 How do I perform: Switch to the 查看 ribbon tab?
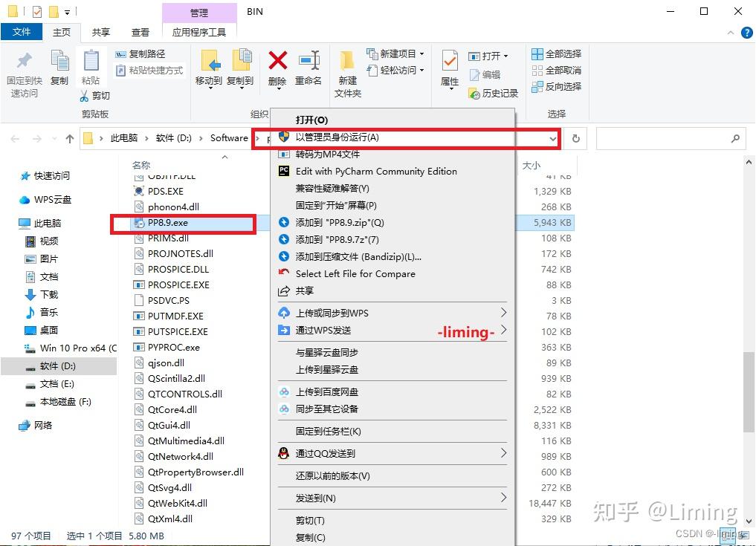[140, 32]
